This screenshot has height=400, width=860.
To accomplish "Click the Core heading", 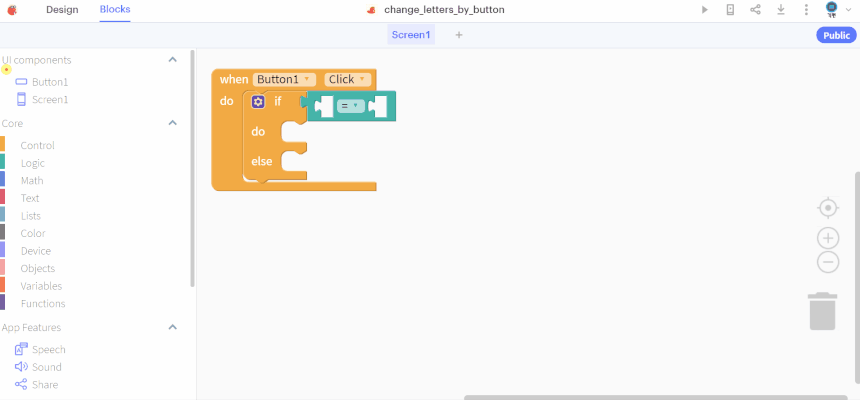I will pos(12,123).
